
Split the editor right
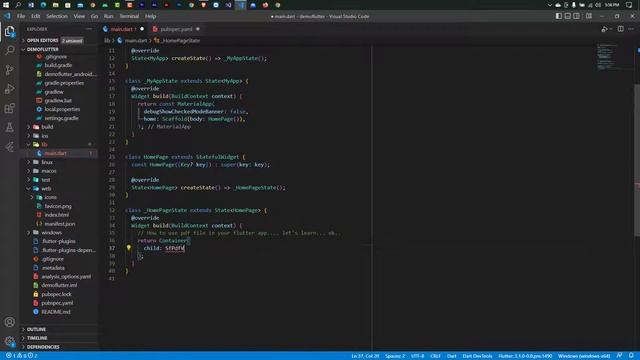pyautogui.click(x=620, y=29)
